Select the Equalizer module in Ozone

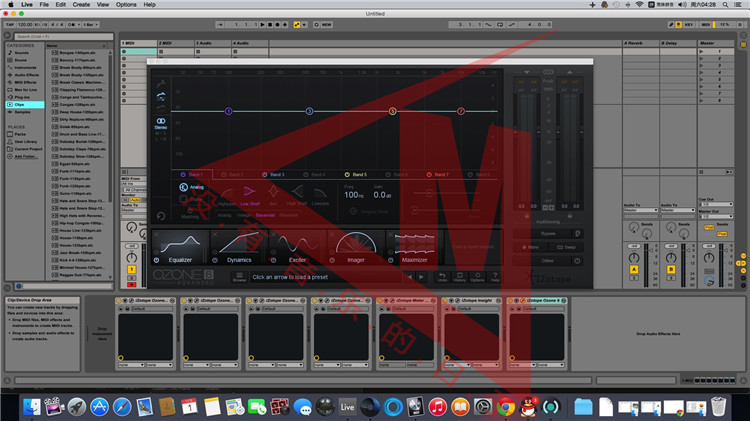[x=180, y=247]
